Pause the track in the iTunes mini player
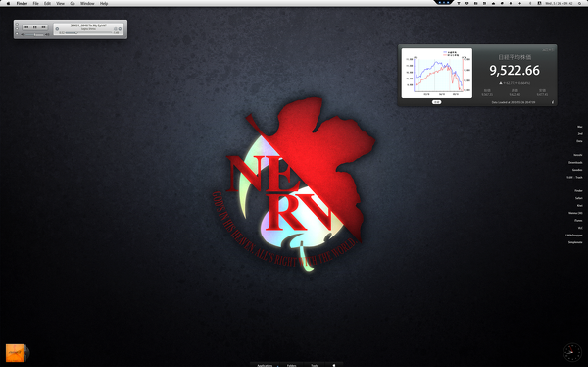The height and width of the screenshot is (367, 588). pyautogui.click(x=35, y=27)
